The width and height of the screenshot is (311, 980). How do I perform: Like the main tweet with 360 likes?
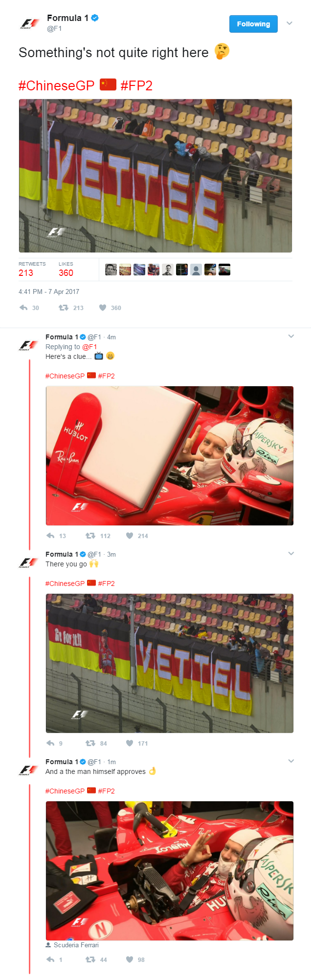coord(103,308)
